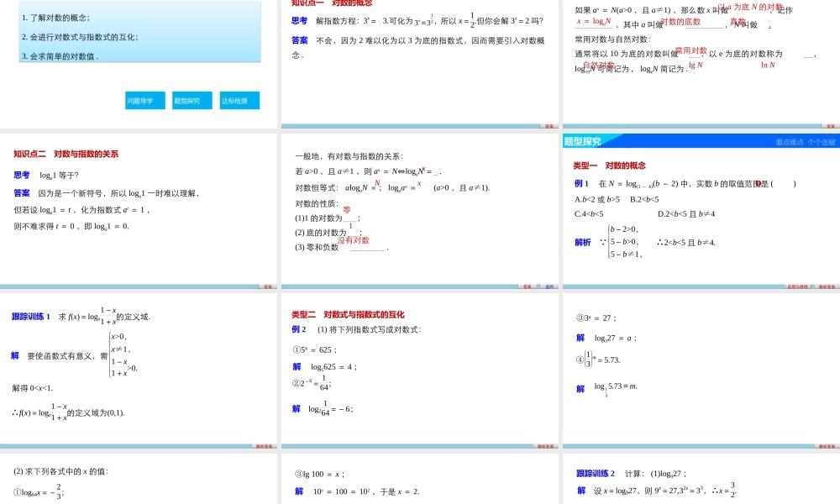840x504 pixels.
Task: Click the learning objectives list on first slide
Action: (x=139, y=31)
